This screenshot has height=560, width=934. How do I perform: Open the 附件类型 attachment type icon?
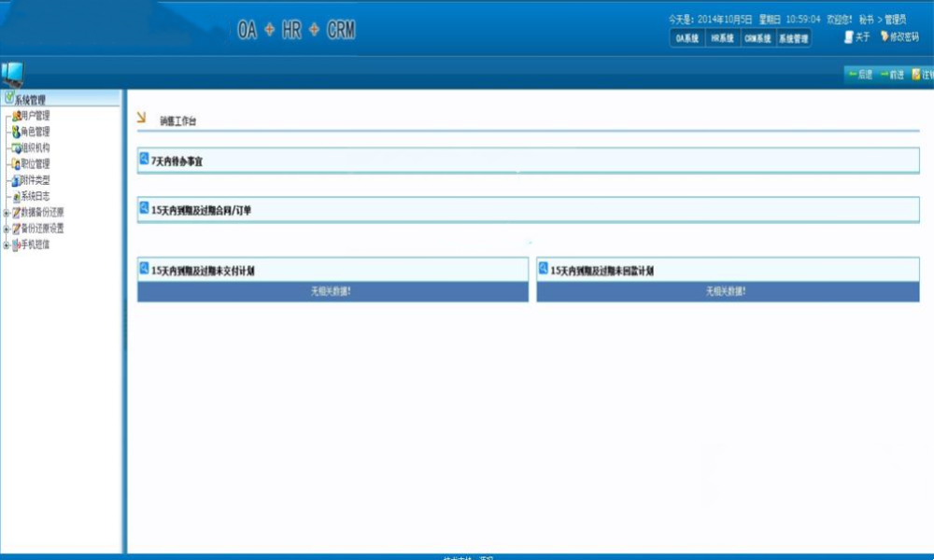coord(16,180)
